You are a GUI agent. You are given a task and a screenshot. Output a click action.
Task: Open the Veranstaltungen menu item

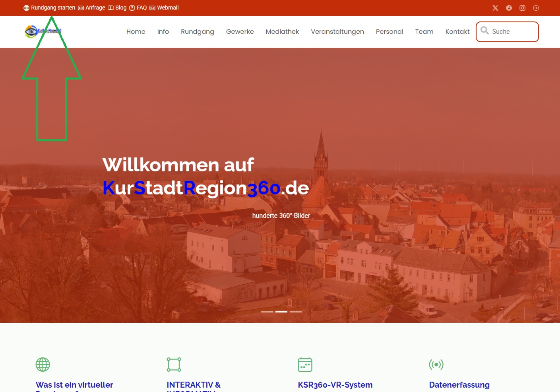(337, 32)
